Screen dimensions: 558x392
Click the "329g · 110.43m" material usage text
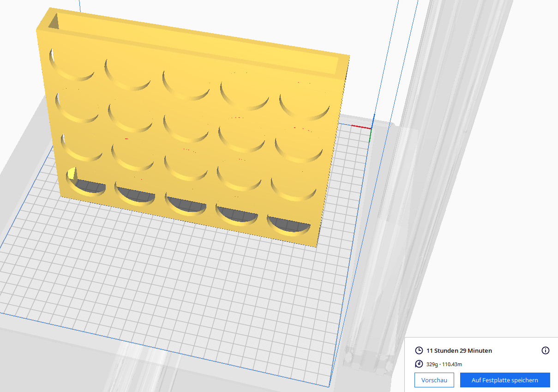(444, 364)
